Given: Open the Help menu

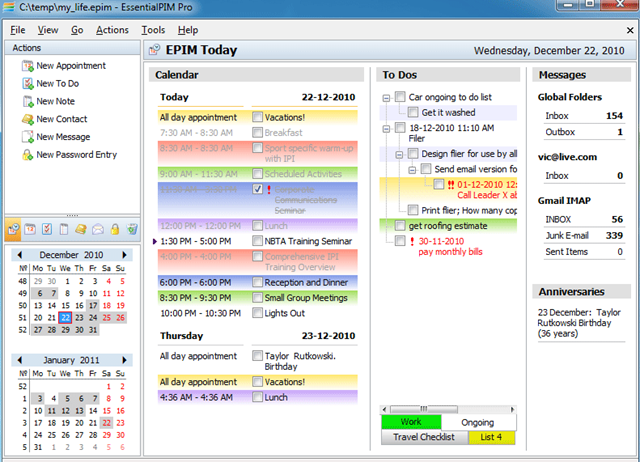Looking at the screenshot, I should coord(188,30).
